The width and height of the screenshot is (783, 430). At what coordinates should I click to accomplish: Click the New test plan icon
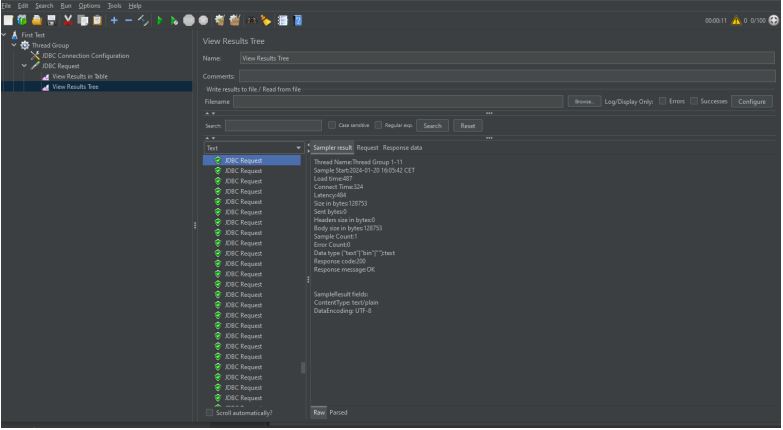pyautogui.click(x=7, y=20)
